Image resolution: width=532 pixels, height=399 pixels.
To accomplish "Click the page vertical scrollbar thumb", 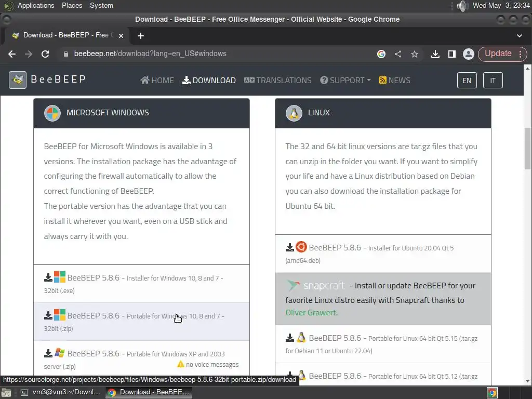I will (528, 148).
